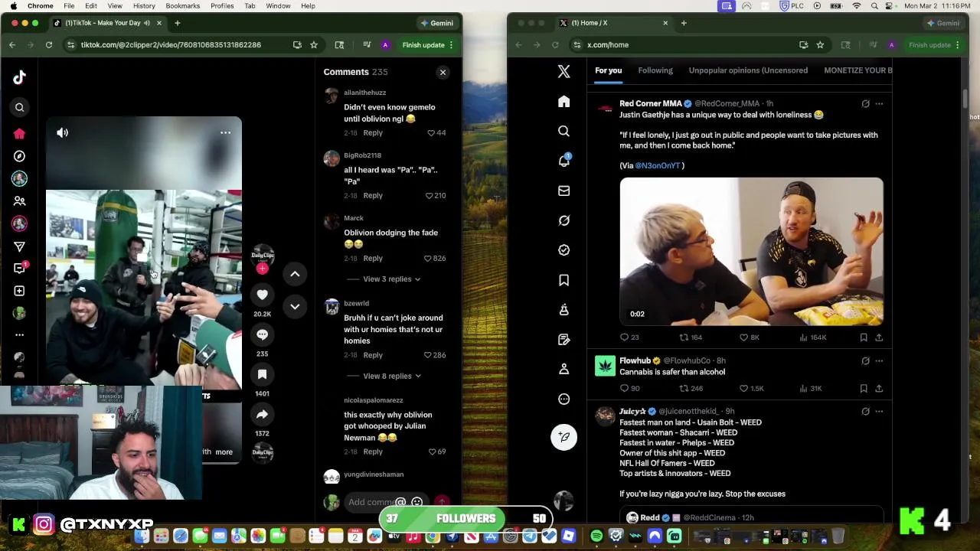Expand video caption with more
Screen dimensions: 980x551
click(224, 452)
